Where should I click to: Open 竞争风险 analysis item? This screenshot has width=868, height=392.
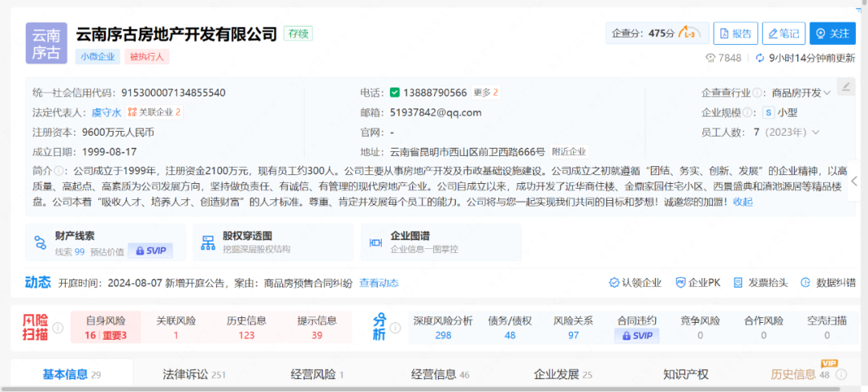[700, 327]
